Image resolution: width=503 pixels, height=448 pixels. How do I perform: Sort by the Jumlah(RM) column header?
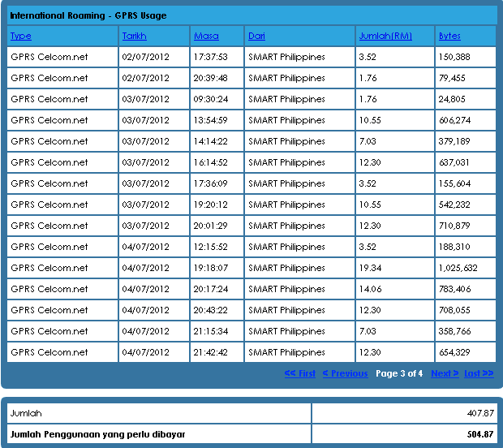point(385,36)
